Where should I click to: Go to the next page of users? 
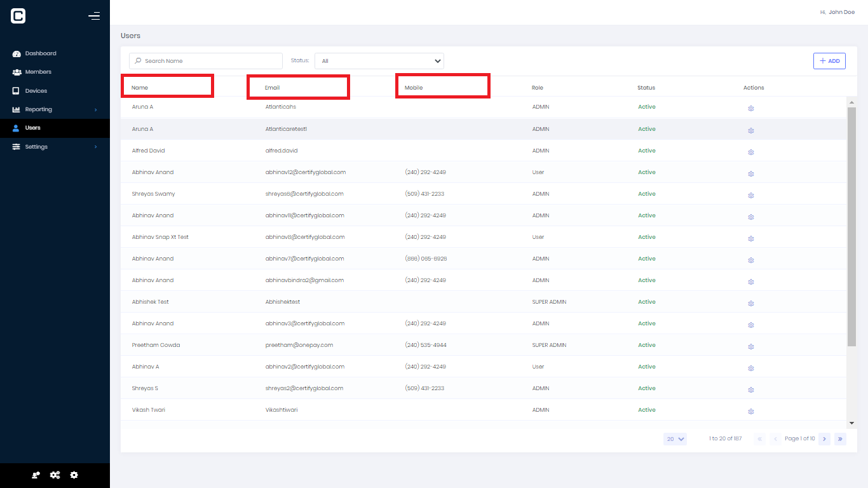click(824, 439)
